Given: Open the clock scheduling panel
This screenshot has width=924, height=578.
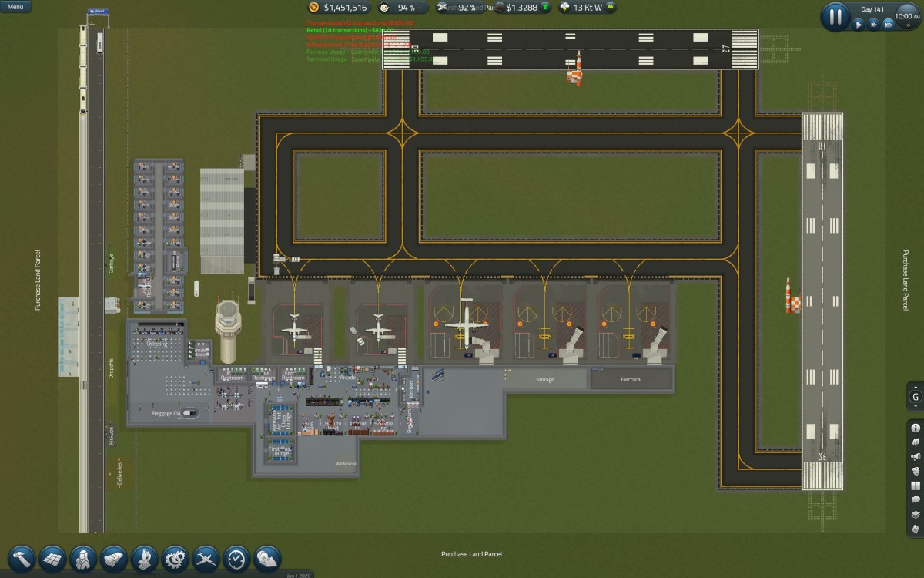Looking at the screenshot, I should pyautogui.click(x=234, y=557).
